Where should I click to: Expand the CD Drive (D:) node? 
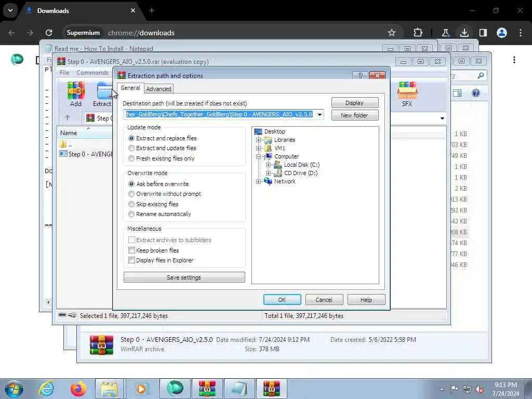(269, 173)
